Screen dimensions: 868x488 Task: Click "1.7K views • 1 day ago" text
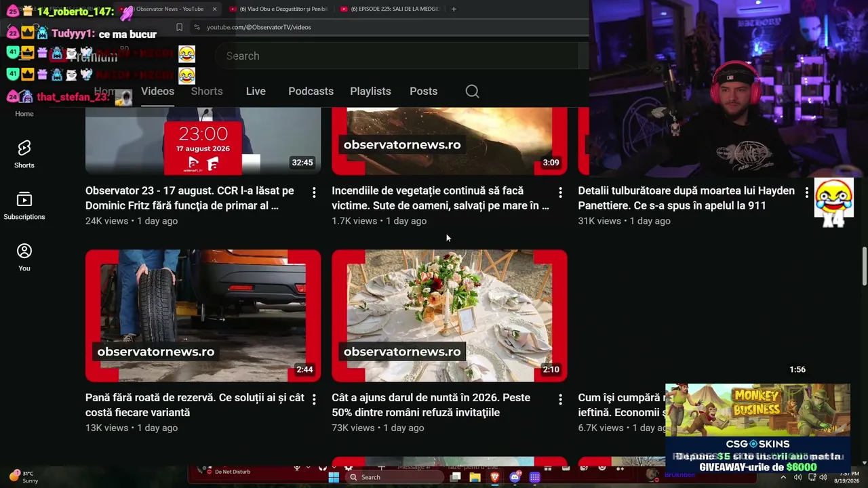coord(379,221)
